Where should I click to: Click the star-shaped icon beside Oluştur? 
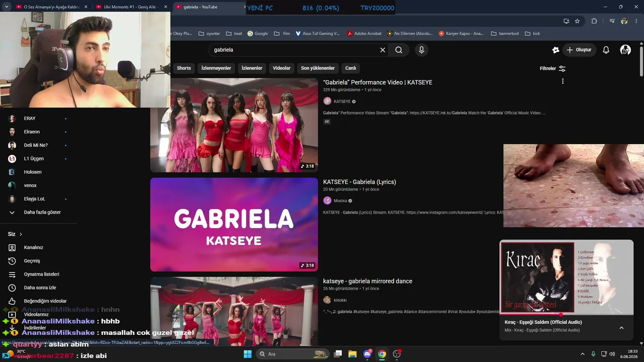[555, 50]
